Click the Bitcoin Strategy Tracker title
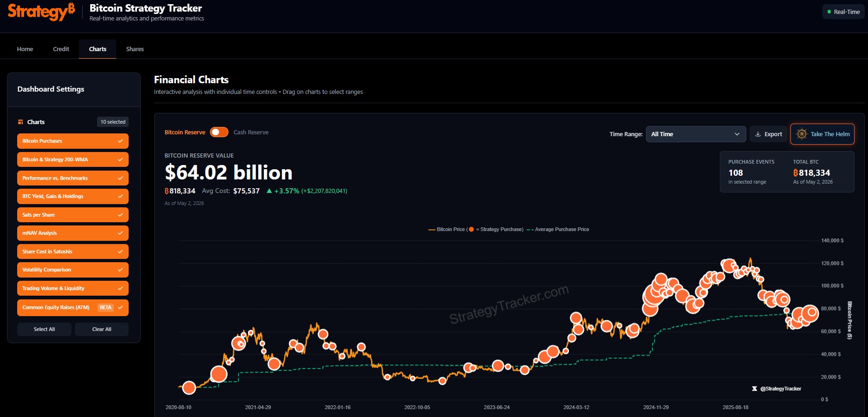The height and width of the screenshot is (417, 868). tap(146, 8)
